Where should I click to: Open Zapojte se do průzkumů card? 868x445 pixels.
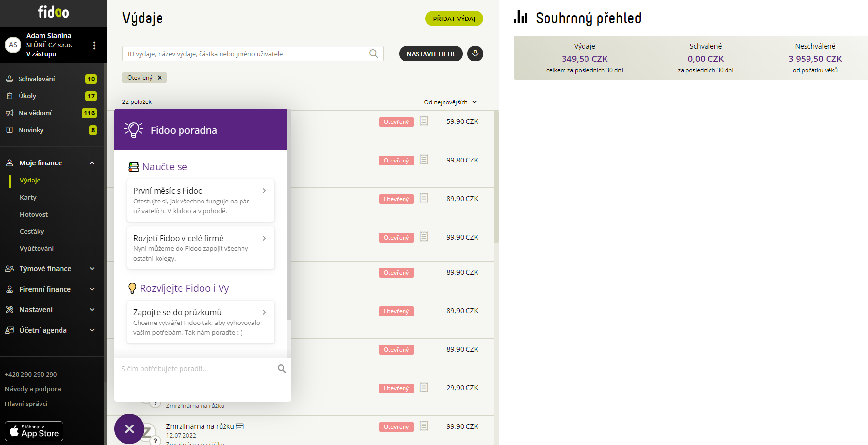pyautogui.click(x=201, y=322)
